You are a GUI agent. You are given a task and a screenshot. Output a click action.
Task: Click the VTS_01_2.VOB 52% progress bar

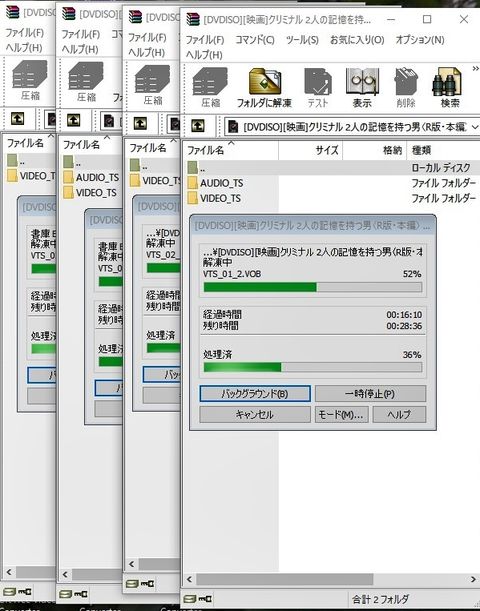point(312,288)
